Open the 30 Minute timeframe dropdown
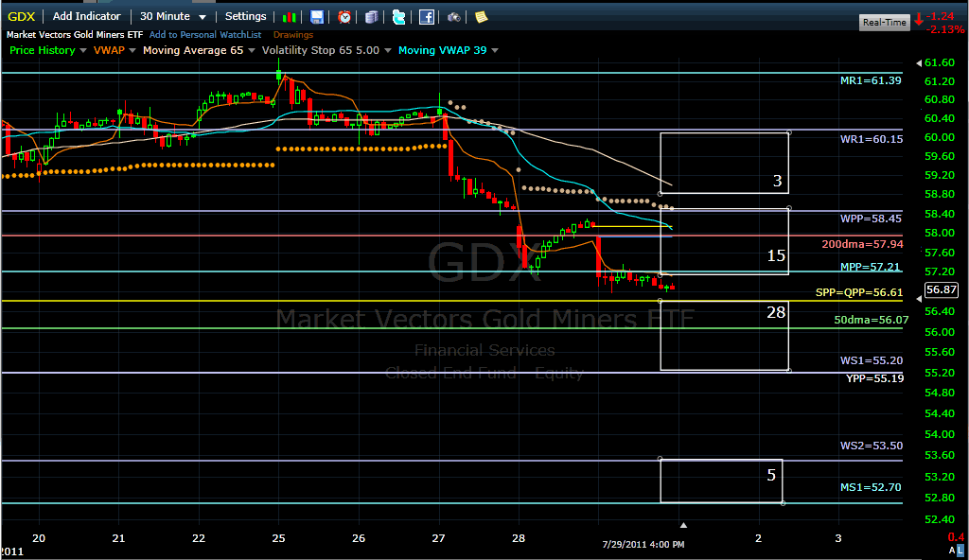 pos(173,17)
